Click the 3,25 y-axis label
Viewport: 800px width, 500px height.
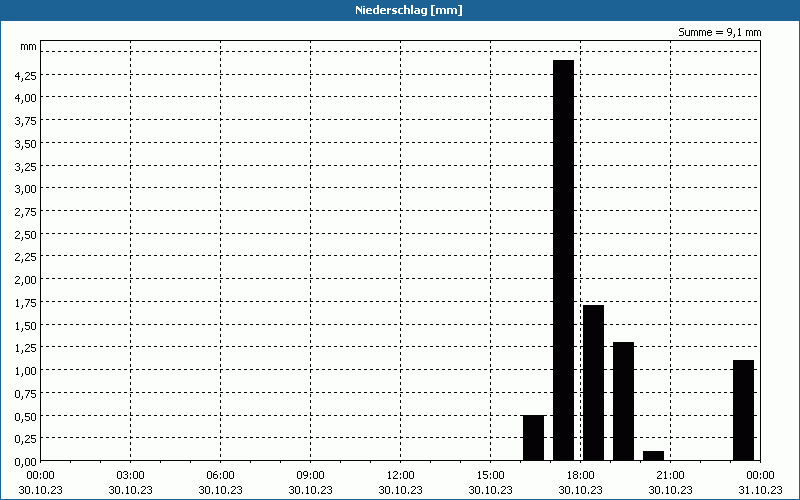(x=26, y=166)
